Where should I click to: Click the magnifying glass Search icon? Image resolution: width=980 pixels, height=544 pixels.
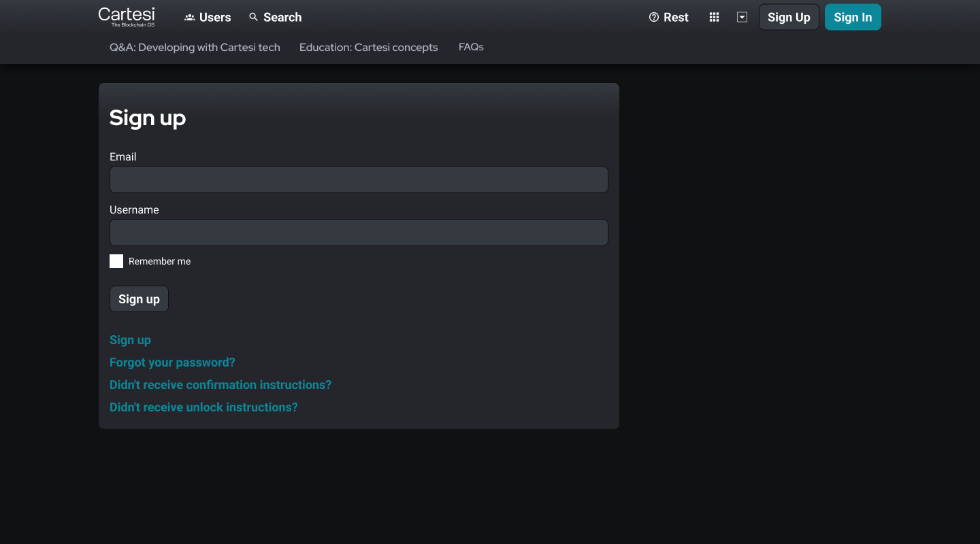point(254,17)
